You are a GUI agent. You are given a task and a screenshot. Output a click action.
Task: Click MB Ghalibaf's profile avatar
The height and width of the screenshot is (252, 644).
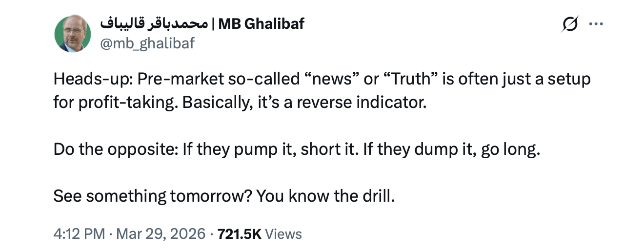coord(73,33)
